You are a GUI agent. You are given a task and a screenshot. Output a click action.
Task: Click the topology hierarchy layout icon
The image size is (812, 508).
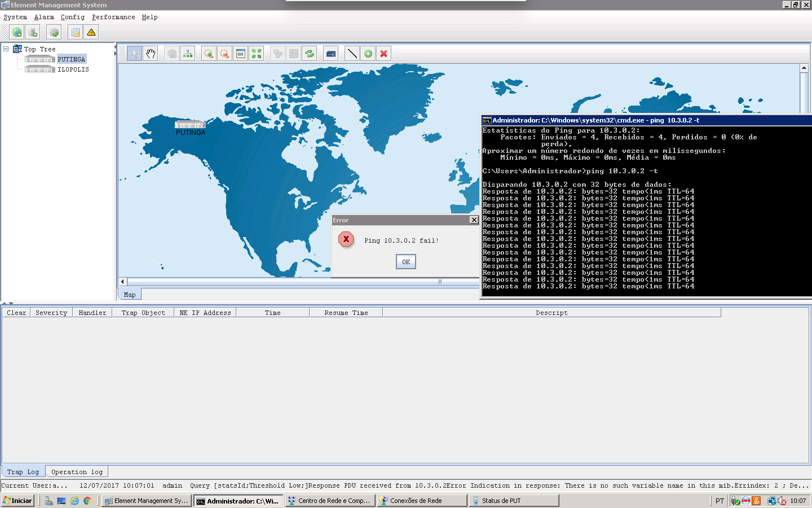(x=188, y=54)
